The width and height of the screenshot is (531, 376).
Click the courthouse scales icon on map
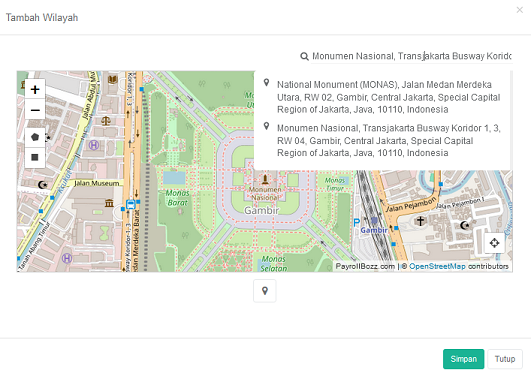click(x=106, y=120)
